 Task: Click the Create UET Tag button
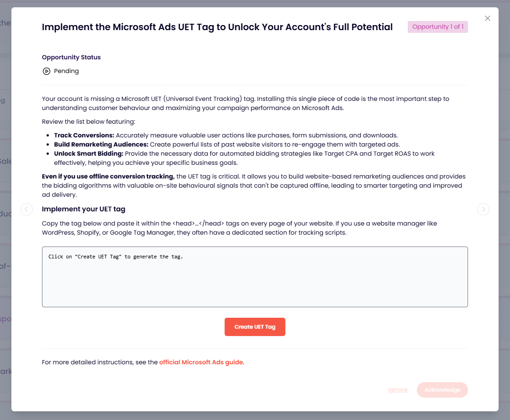(255, 327)
